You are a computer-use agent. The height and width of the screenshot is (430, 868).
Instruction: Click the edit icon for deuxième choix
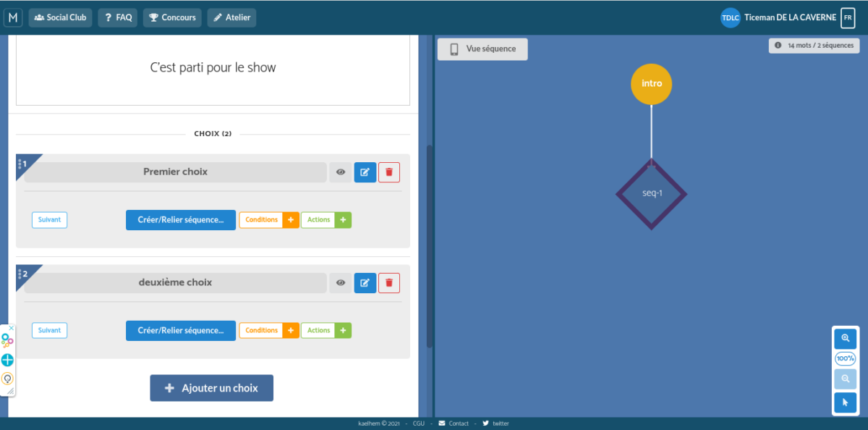click(x=365, y=283)
